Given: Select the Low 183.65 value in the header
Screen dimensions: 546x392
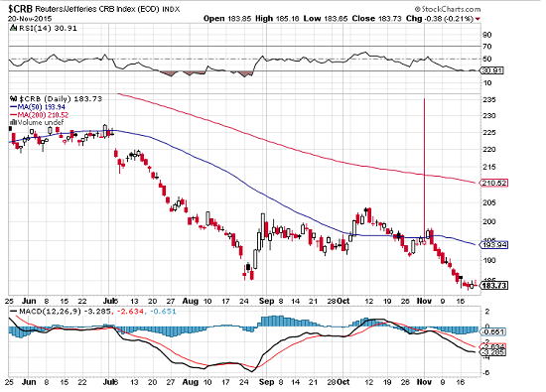Looking at the screenshot, I should pos(326,19).
